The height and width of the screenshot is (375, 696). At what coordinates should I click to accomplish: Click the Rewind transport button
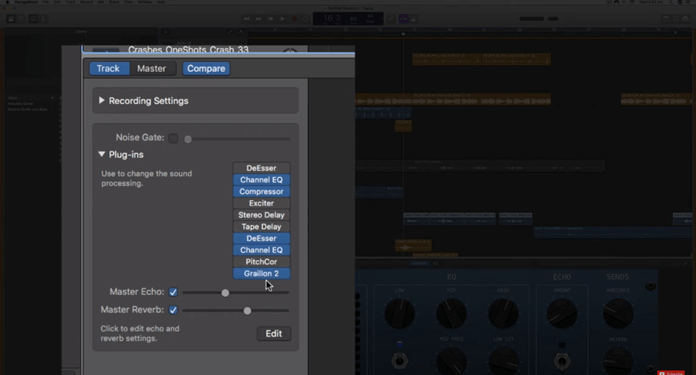(x=246, y=19)
